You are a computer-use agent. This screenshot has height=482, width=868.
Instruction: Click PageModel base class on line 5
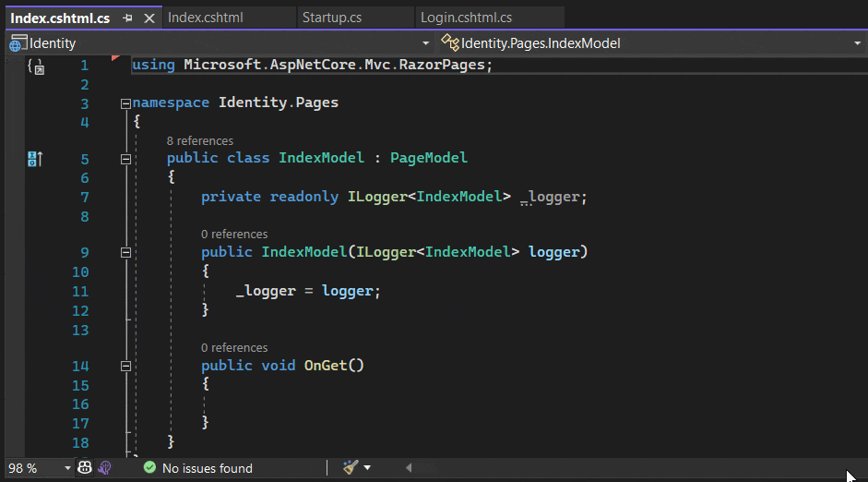click(428, 158)
